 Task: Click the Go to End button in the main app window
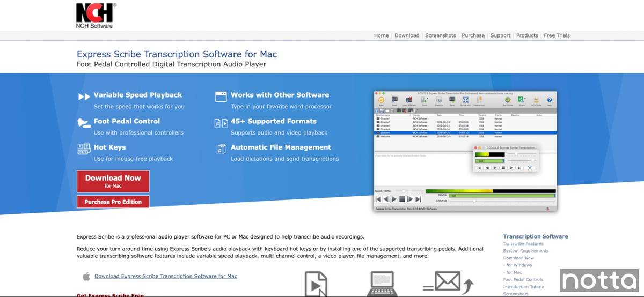coord(418,199)
